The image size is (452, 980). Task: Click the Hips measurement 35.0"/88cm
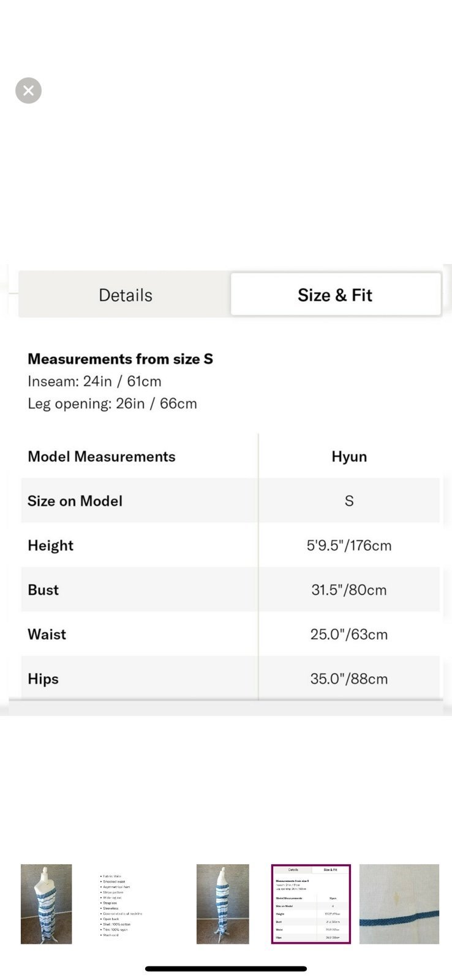tap(349, 679)
